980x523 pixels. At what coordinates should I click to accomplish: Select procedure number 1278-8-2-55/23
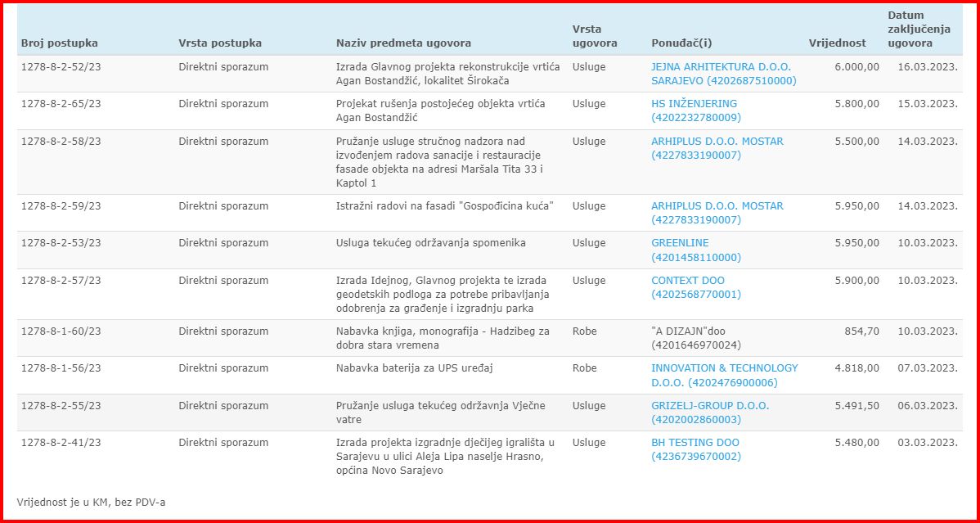tap(61, 405)
